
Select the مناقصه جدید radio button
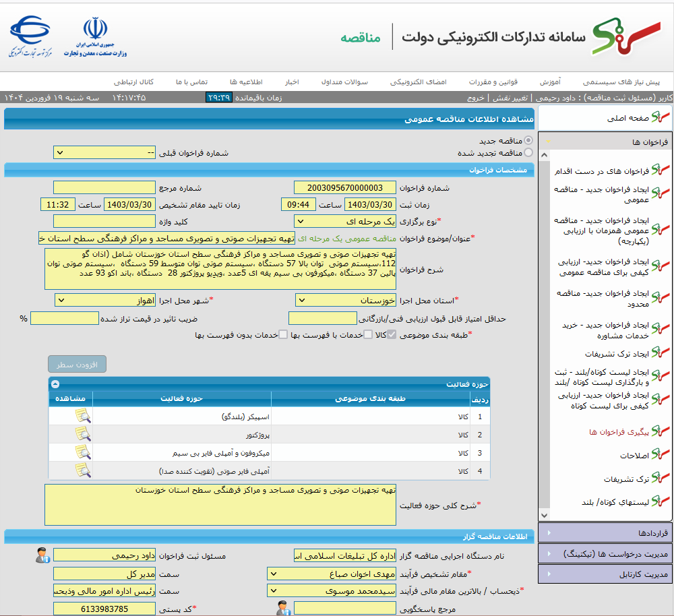pyautogui.click(x=528, y=140)
